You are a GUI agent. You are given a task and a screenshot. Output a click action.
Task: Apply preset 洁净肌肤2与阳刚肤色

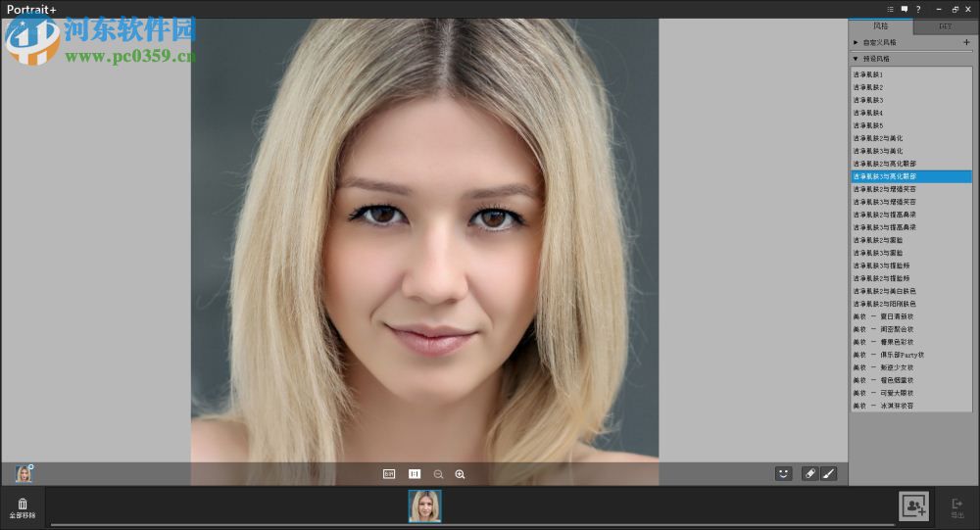[x=911, y=304]
